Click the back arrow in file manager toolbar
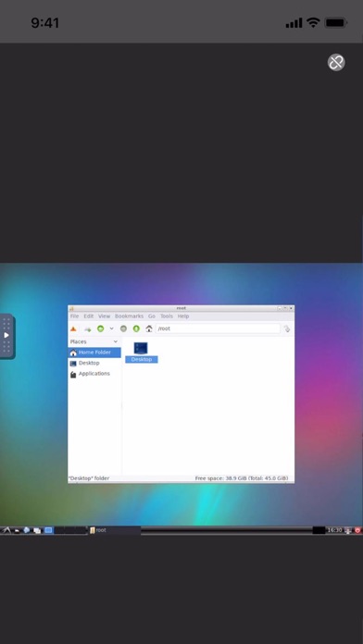This screenshot has width=363, height=644. 100,328
